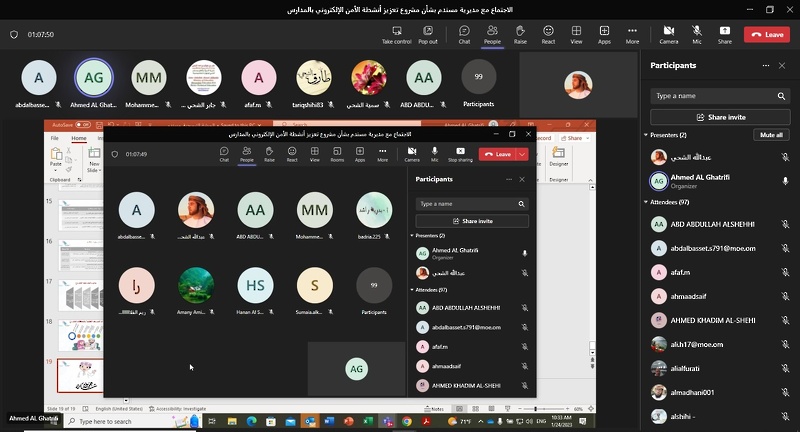Image resolution: width=800 pixels, height=432 pixels.
Task: Click the Raise hand icon in the top toolbar
Action: (x=520, y=33)
